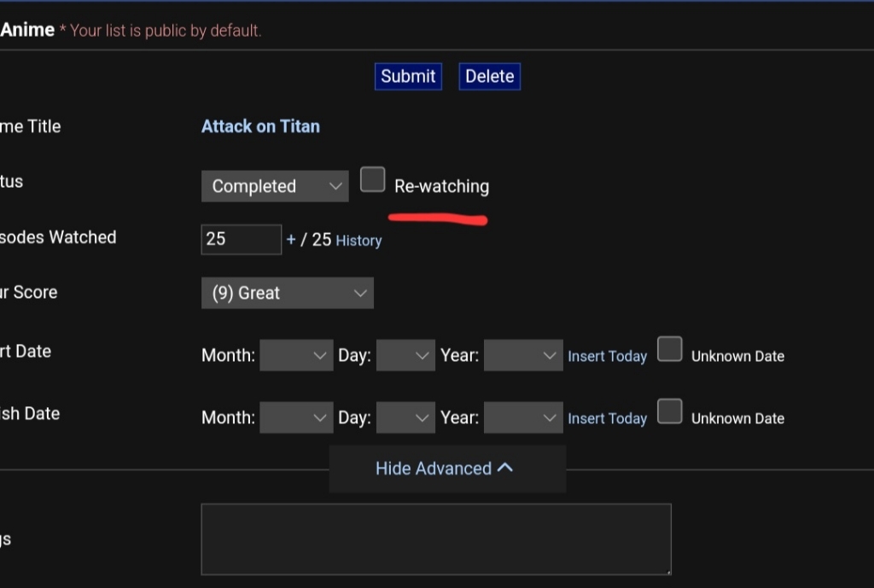The width and height of the screenshot is (874, 588).
Task: Click the Episodes Watched input field
Action: (242, 240)
